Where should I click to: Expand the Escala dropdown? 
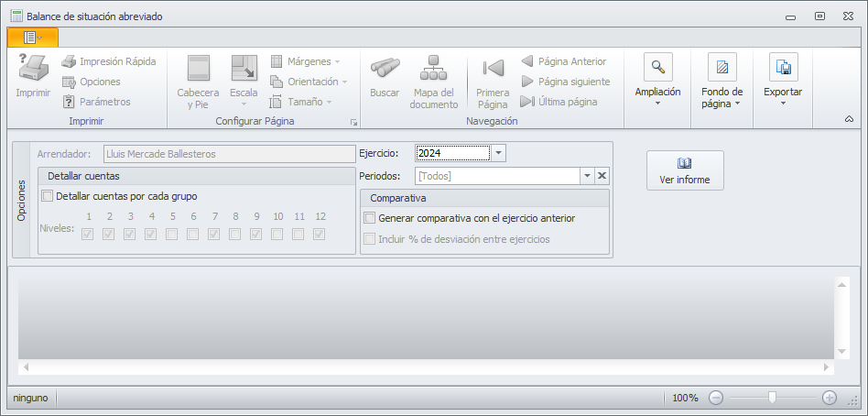(x=244, y=104)
